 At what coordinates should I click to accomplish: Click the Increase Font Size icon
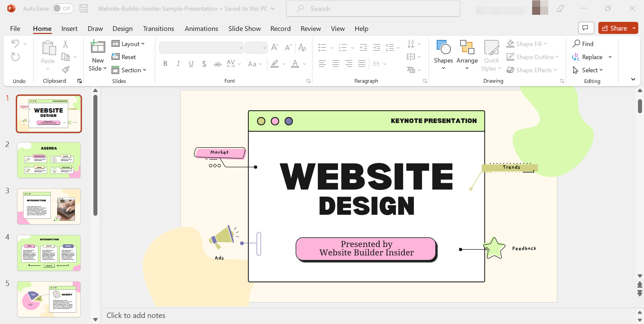(x=275, y=47)
